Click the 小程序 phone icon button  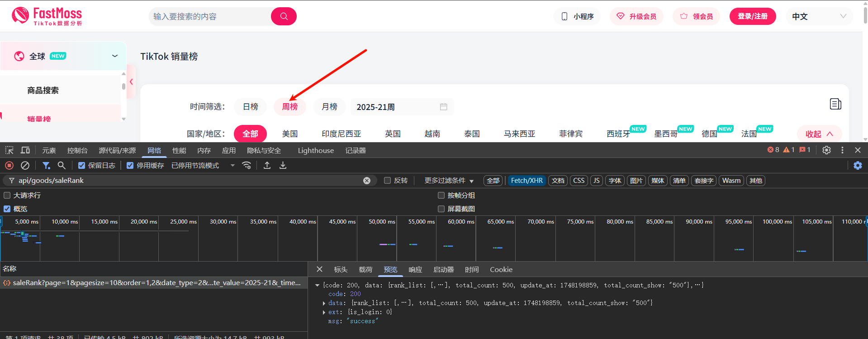pyautogui.click(x=577, y=16)
